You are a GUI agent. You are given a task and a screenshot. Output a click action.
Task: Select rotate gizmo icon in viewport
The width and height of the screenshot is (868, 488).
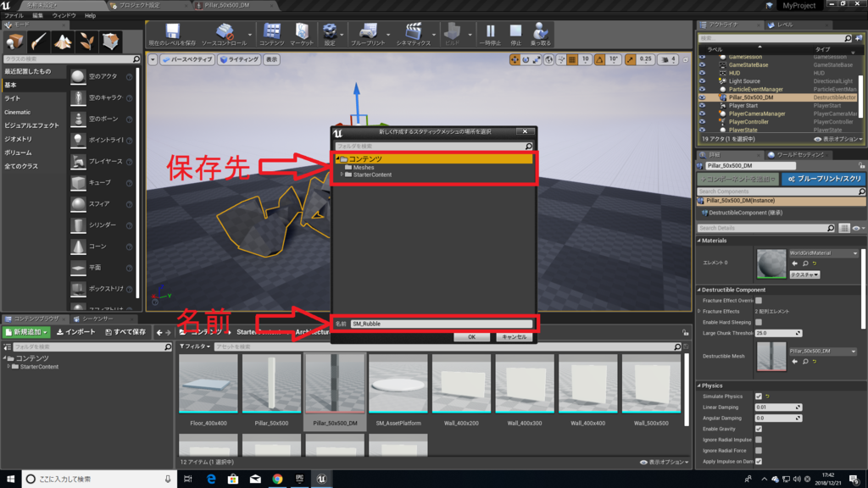(x=526, y=60)
